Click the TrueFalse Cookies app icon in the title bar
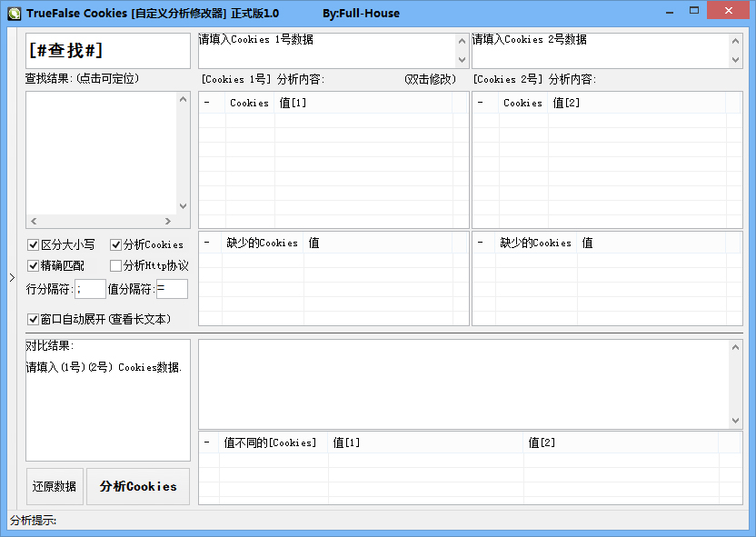 coord(15,10)
